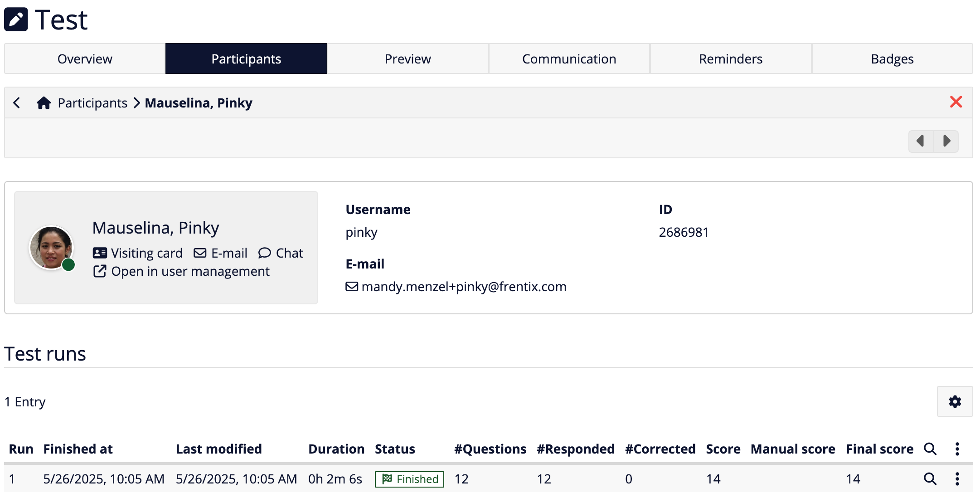Select the home icon in the breadcrumb
Viewport: 980px width, 498px height.
pos(44,103)
